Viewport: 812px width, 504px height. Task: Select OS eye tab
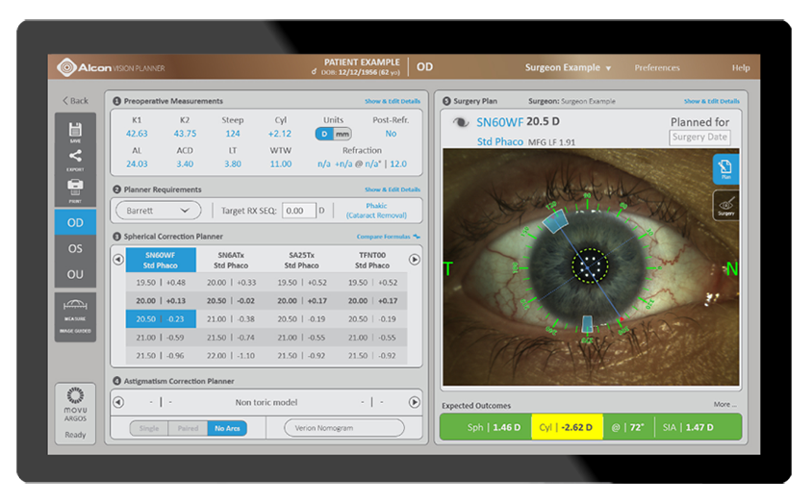(75, 248)
